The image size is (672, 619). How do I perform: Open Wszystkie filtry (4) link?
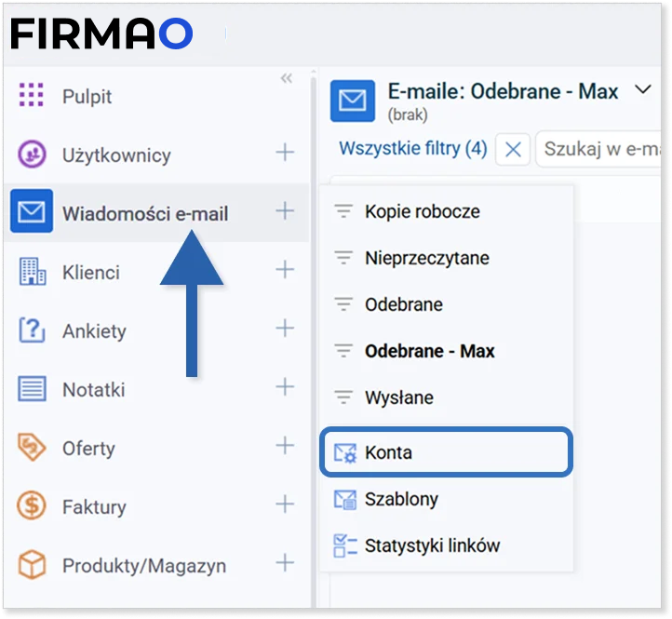click(412, 149)
